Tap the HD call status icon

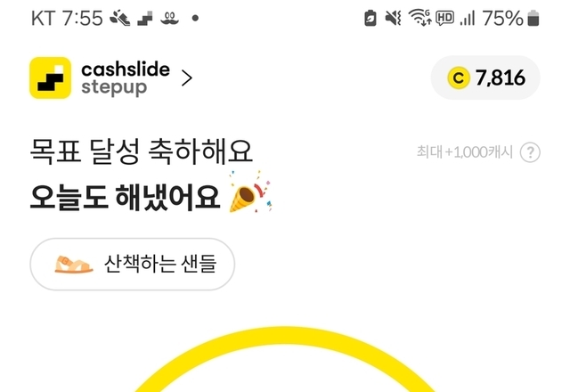tap(444, 18)
